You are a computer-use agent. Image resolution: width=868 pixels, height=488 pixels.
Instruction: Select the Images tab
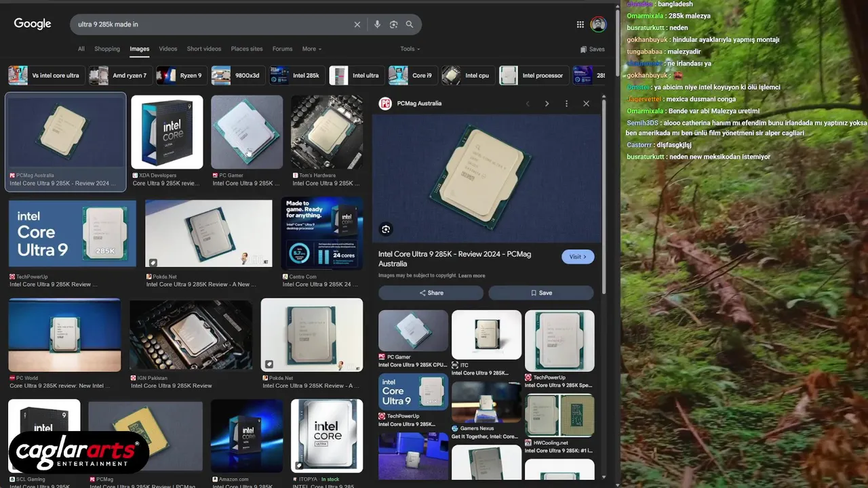[140, 49]
